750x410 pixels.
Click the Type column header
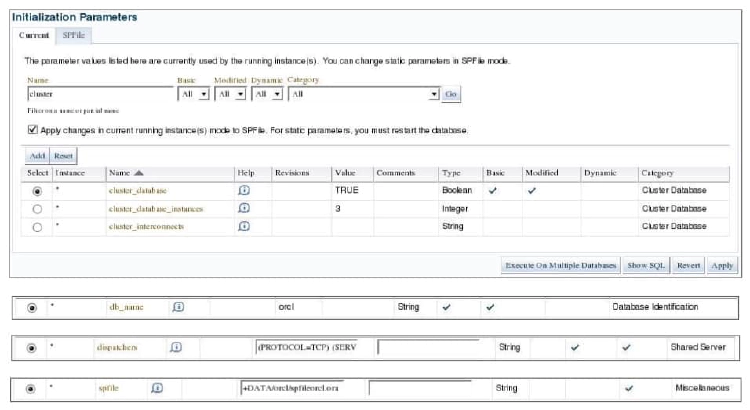click(451, 173)
